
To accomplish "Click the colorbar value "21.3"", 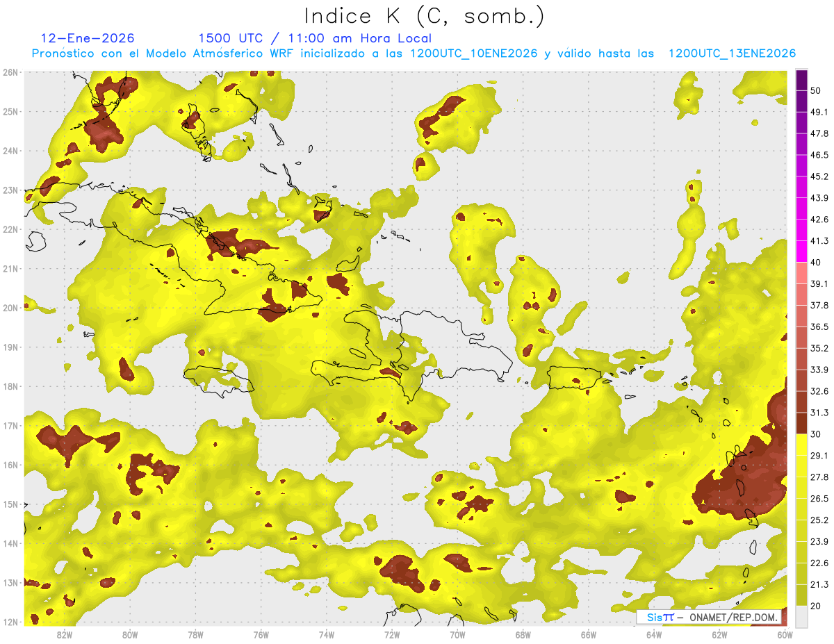I will pos(819,584).
